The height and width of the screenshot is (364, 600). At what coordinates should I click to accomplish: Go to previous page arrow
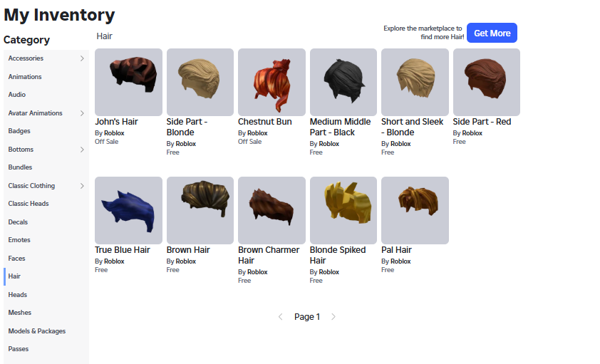click(x=281, y=316)
